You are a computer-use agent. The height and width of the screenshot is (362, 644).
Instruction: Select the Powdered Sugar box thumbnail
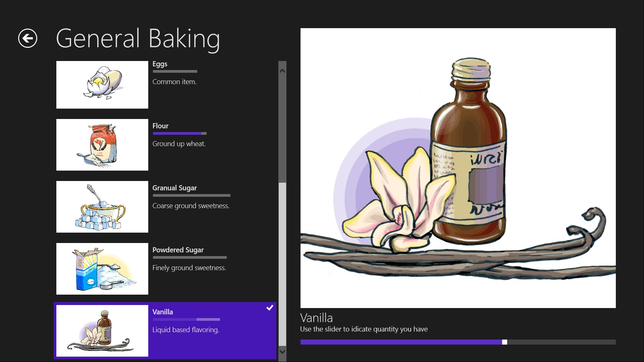point(102,269)
